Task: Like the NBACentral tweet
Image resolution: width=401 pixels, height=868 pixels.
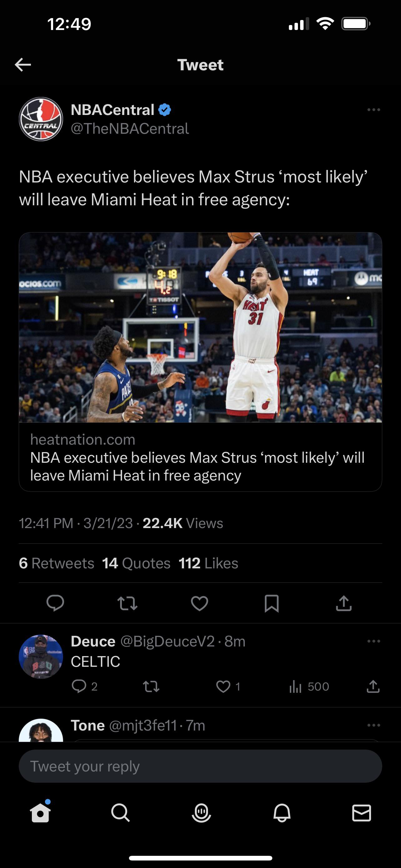Action: point(200,603)
